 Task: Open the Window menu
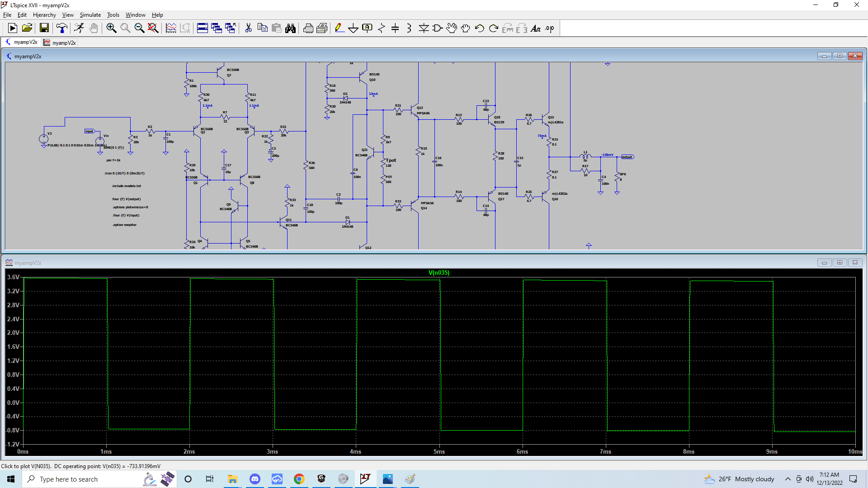tap(136, 15)
